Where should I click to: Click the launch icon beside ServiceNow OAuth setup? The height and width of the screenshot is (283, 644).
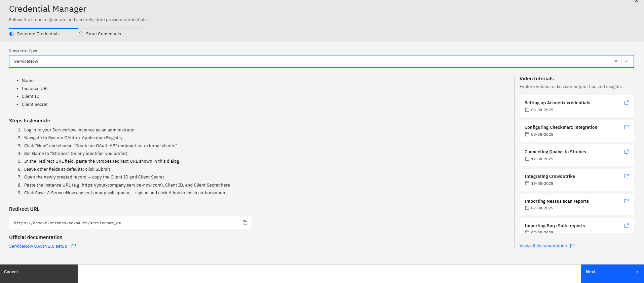pyautogui.click(x=74, y=246)
